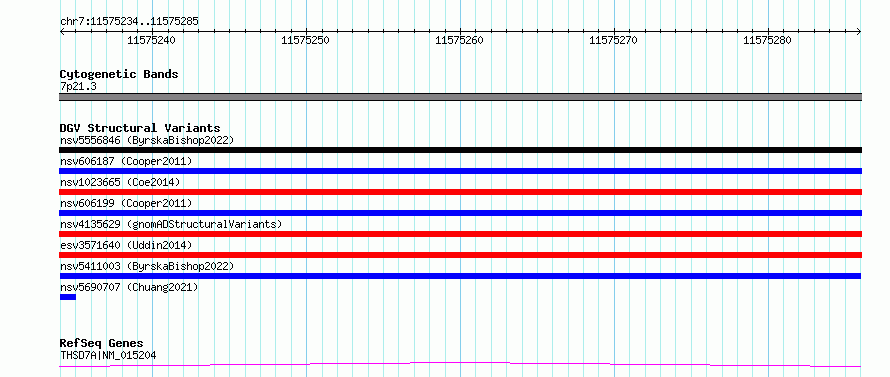Click esv3571640 (Uddin2014) label
The image size is (890, 377).
tap(126, 245)
